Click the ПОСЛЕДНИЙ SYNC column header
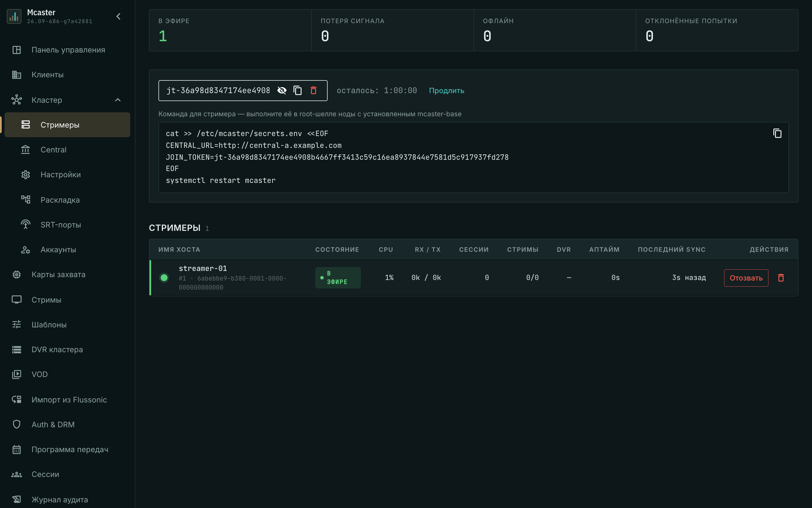Screen dimensions: 812x508 (672, 250)
